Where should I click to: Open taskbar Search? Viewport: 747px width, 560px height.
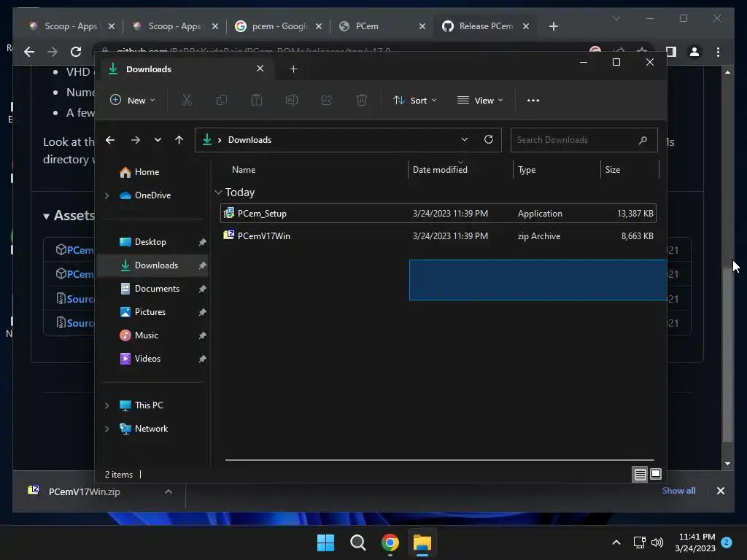(357, 542)
